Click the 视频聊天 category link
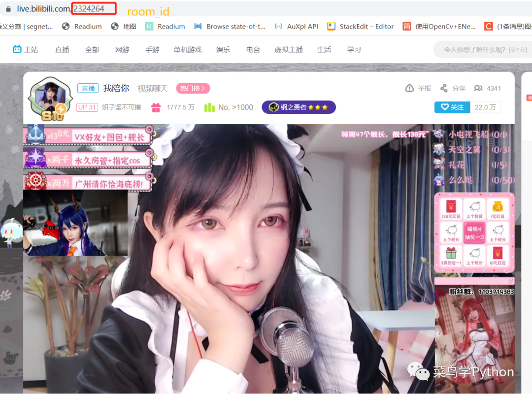The image size is (532, 397). 153,89
